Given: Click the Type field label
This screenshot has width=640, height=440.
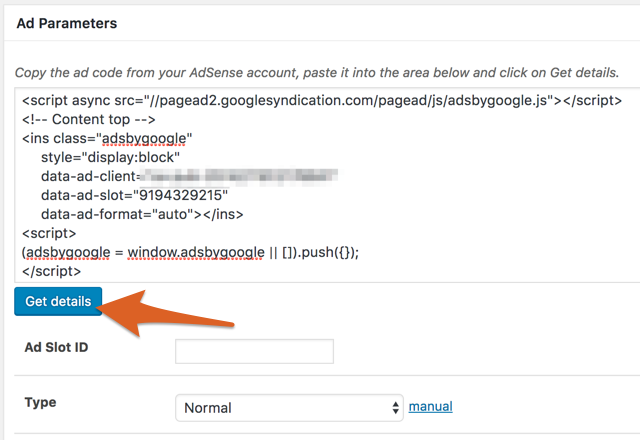Looking at the screenshot, I should click(40, 402).
